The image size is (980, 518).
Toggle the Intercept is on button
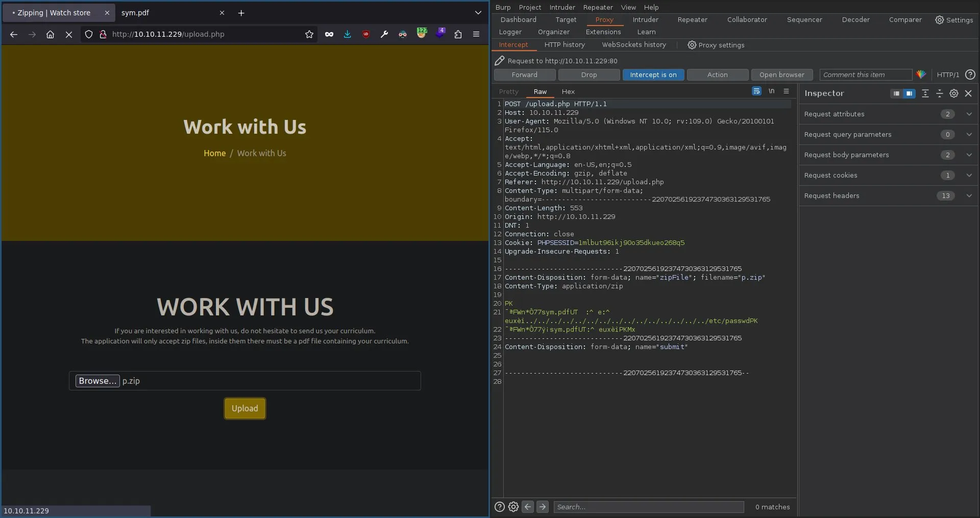[653, 75]
